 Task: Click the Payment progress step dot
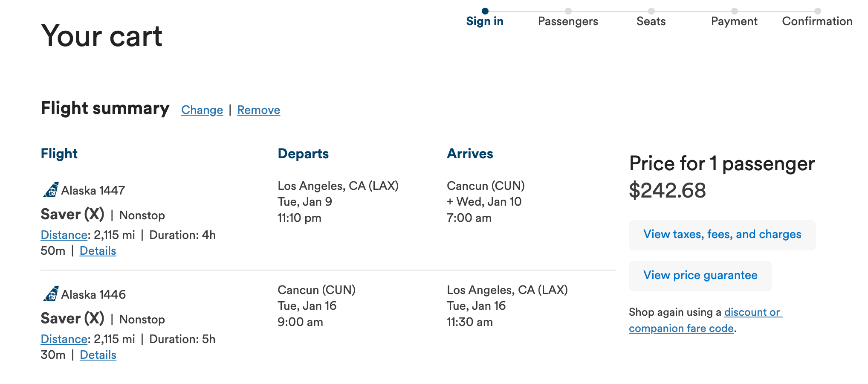(x=734, y=11)
